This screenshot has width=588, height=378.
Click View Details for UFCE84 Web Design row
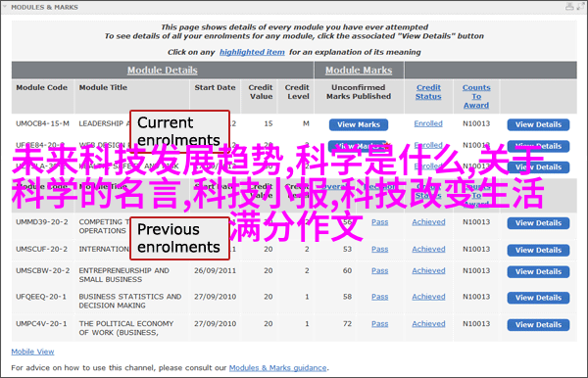[538, 146]
